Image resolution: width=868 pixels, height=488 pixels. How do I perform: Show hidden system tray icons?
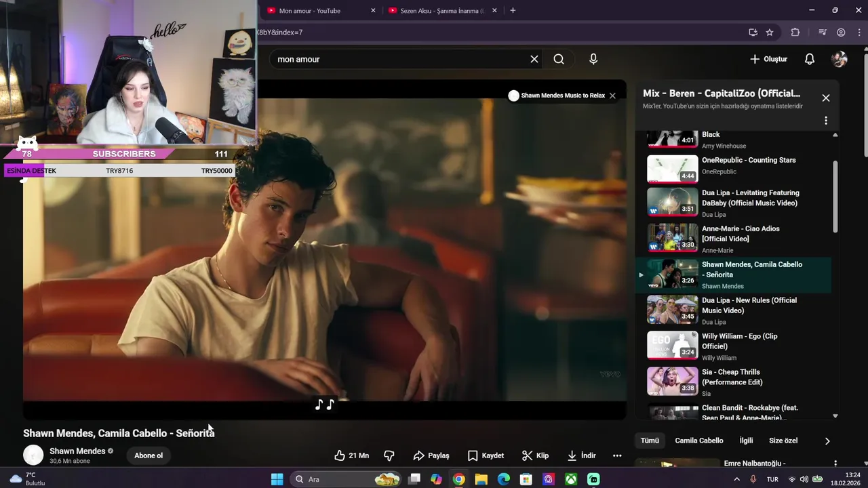click(x=737, y=479)
